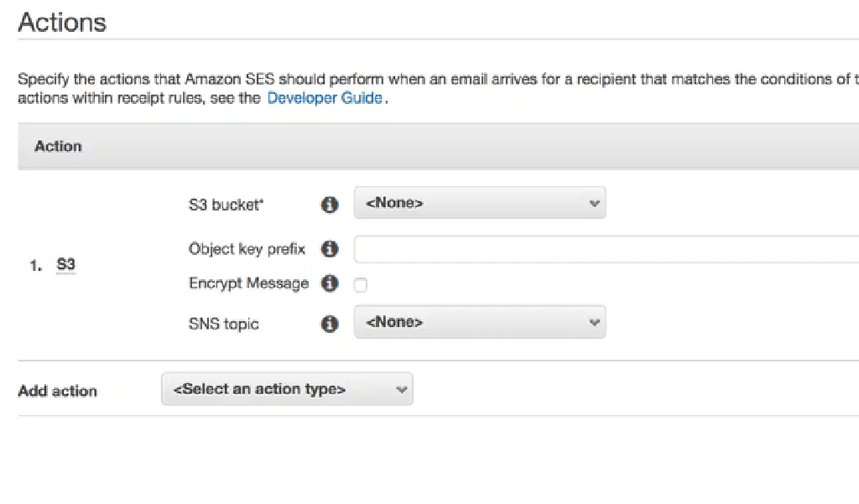
Task: Open the S3 bucket dropdown
Action: pos(480,203)
